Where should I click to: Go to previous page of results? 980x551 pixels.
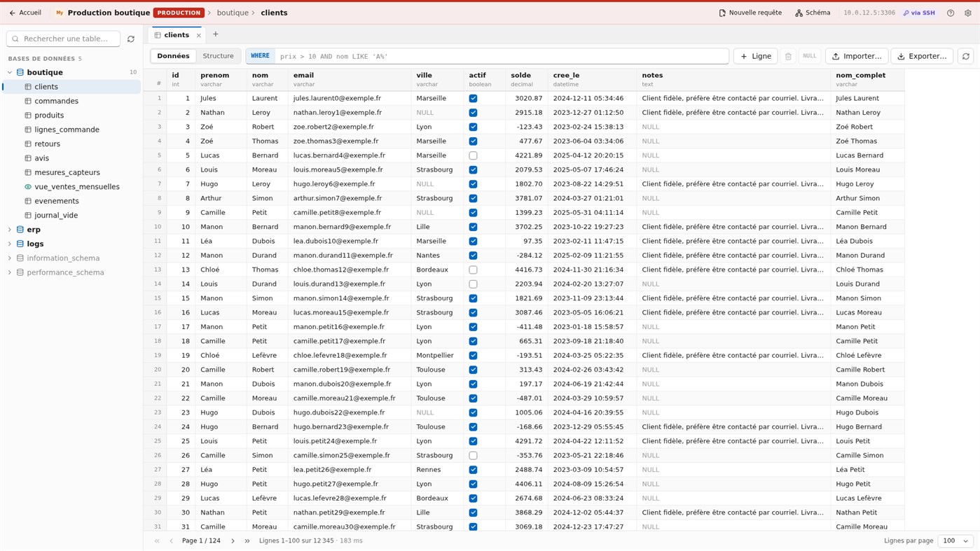[x=171, y=541]
